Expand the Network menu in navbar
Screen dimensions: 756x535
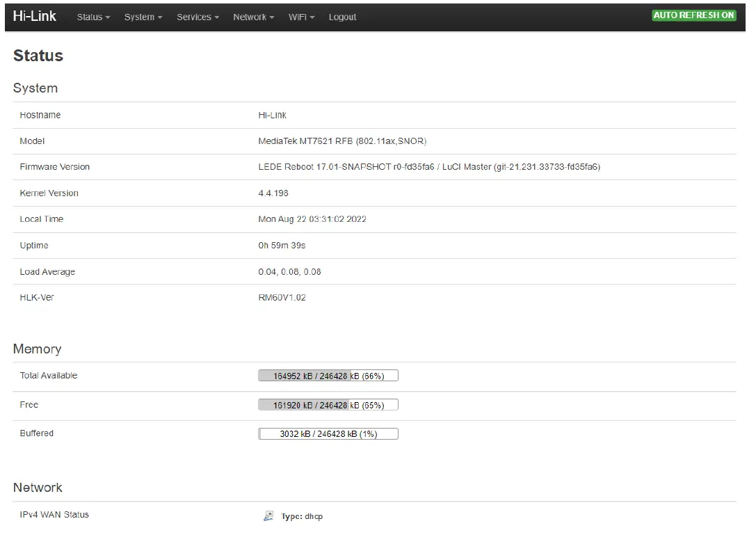(253, 17)
